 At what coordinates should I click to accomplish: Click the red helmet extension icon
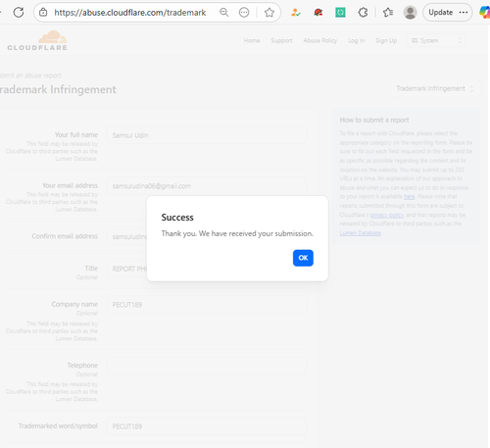(318, 13)
